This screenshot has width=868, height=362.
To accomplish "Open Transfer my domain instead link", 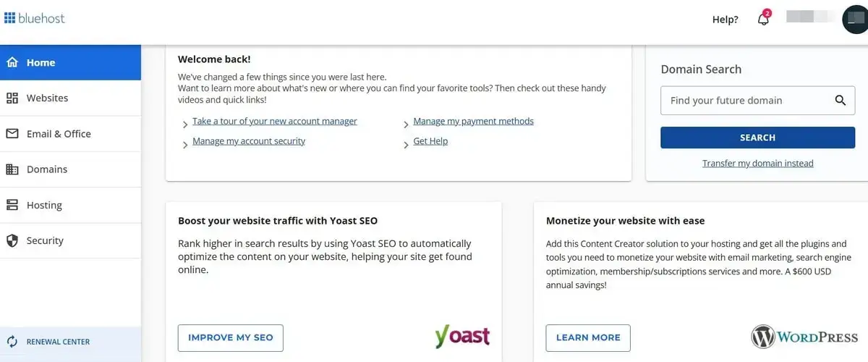I will (x=757, y=163).
